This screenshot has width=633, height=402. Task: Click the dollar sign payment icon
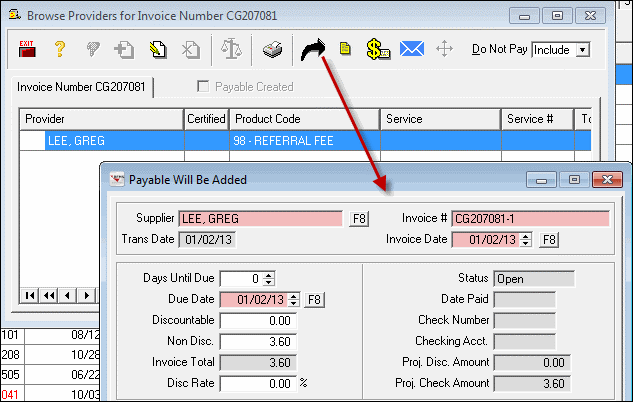(x=378, y=50)
